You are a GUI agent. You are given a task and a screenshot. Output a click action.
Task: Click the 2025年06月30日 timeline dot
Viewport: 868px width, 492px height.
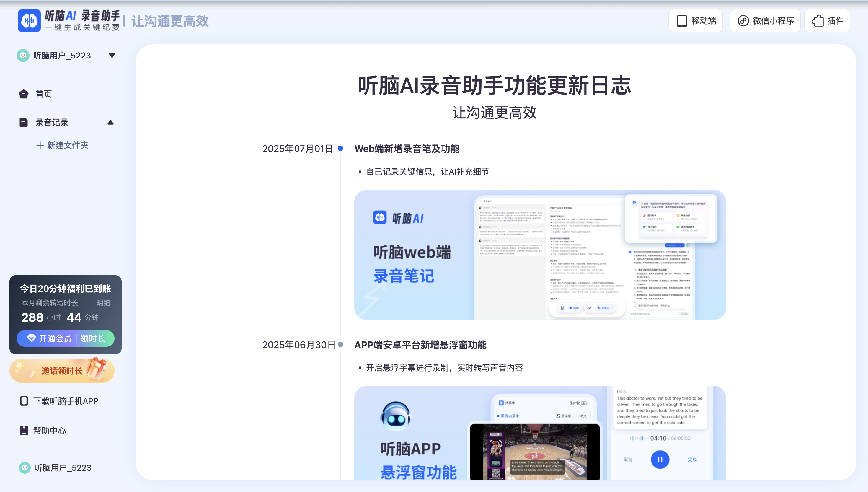point(340,344)
